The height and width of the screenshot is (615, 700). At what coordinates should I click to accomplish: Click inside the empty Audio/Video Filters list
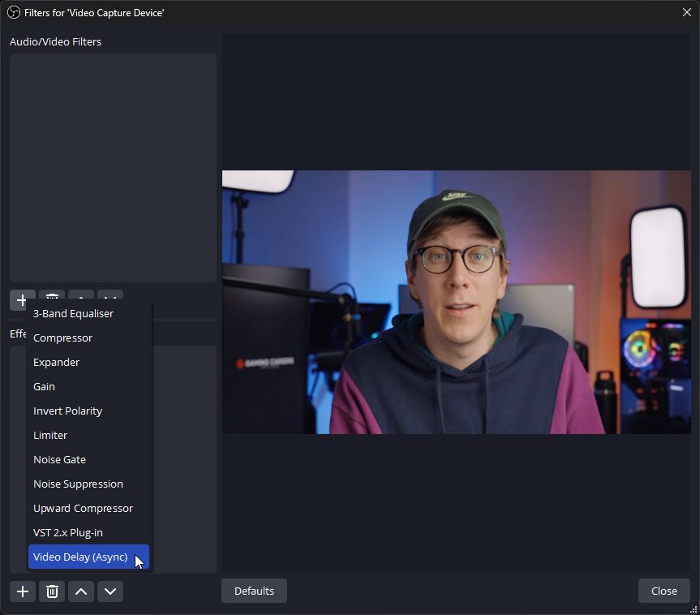click(113, 167)
